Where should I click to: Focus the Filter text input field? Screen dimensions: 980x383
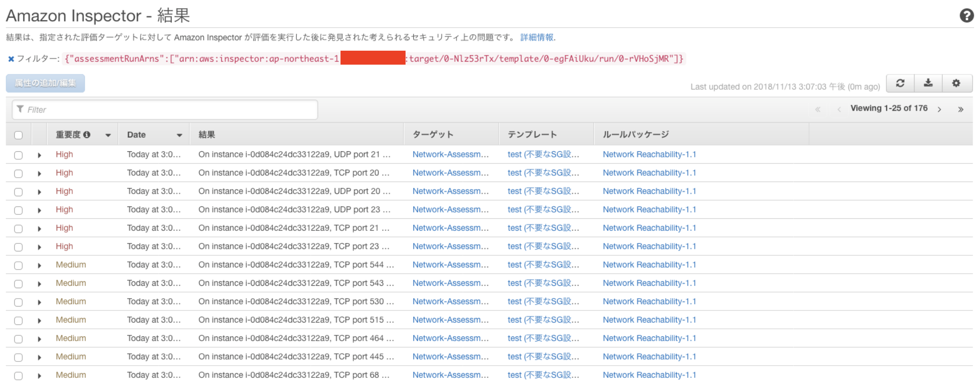(165, 110)
